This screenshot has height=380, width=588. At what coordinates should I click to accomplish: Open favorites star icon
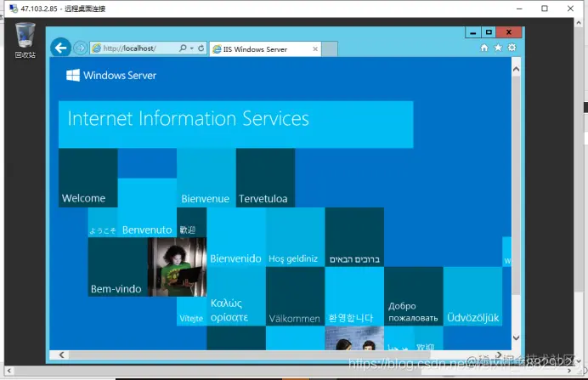(498, 48)
